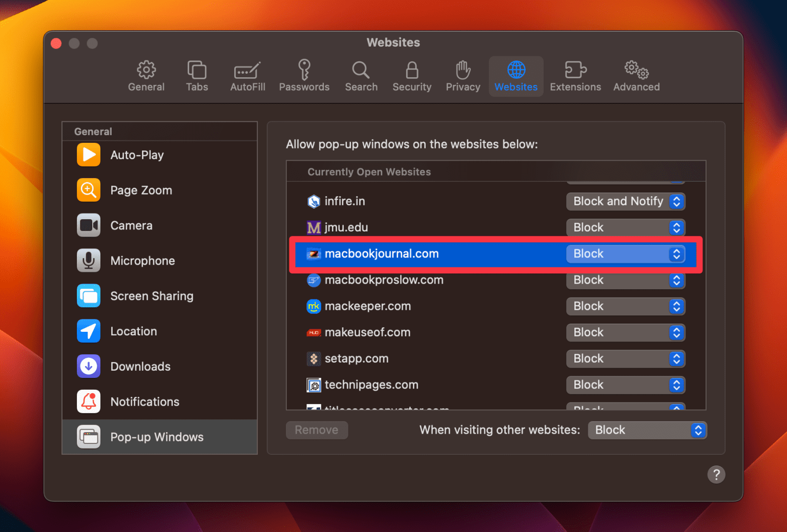
Task: Click the Camera sidebar icon
Action: (88, 225)
